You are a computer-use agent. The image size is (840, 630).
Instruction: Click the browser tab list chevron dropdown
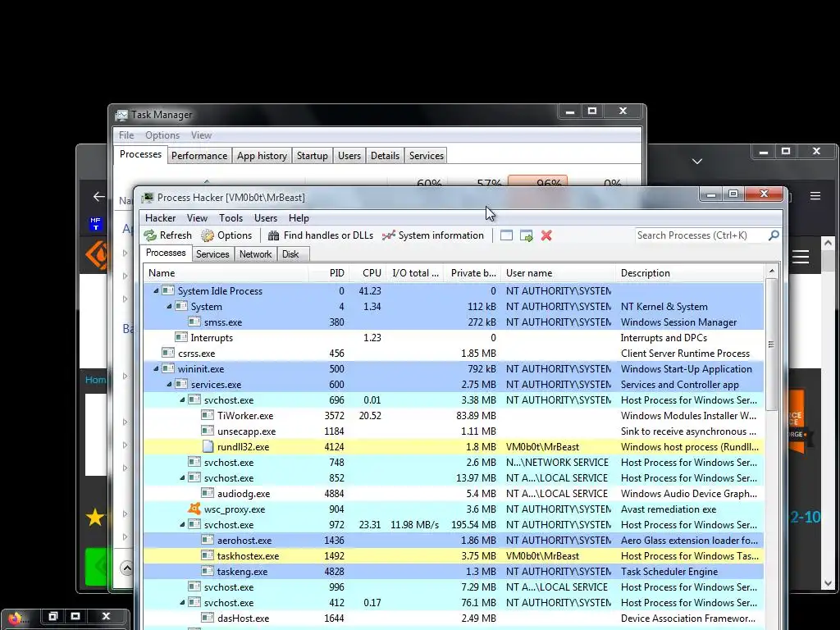click(697, 162)
